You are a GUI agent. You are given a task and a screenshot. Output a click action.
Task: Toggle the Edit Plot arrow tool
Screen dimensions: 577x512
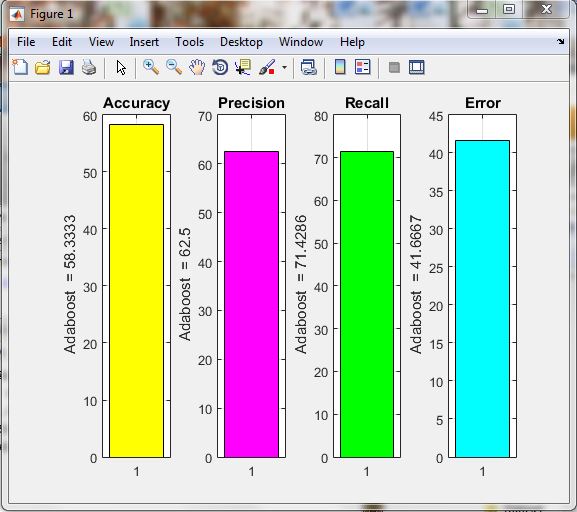[x=121, y=68]
